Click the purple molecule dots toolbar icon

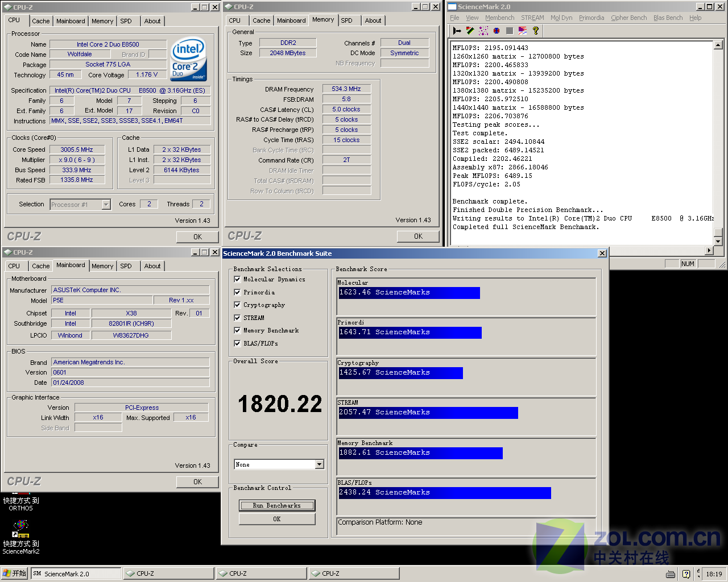tap(483, 31)
